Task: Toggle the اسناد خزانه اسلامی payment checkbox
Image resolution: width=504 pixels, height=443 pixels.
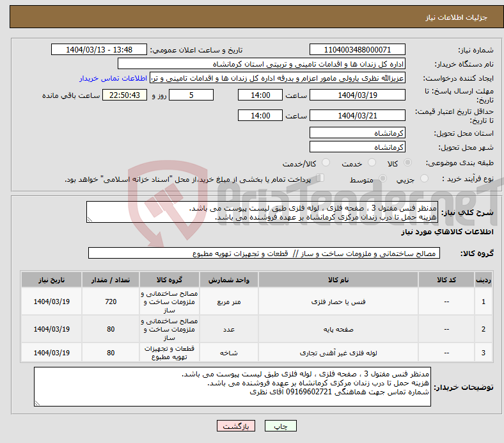Action: click(x=320, y=178)
